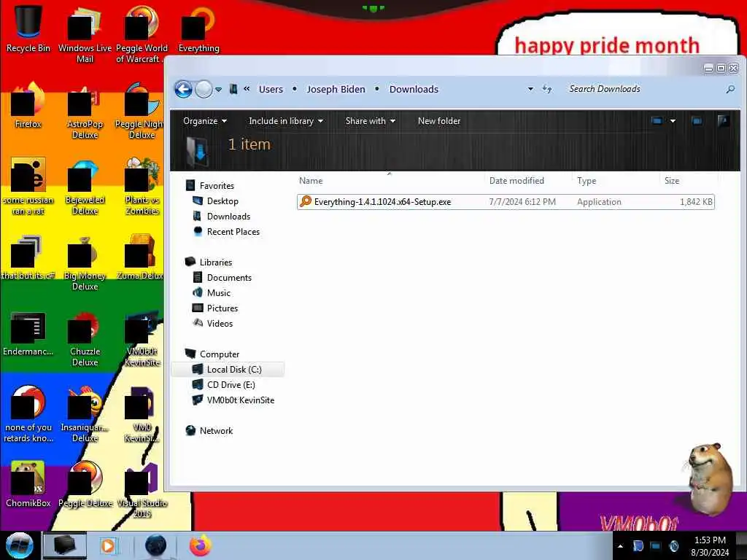
Task: Expand the view options dropdown arrow
Action: 673,121
